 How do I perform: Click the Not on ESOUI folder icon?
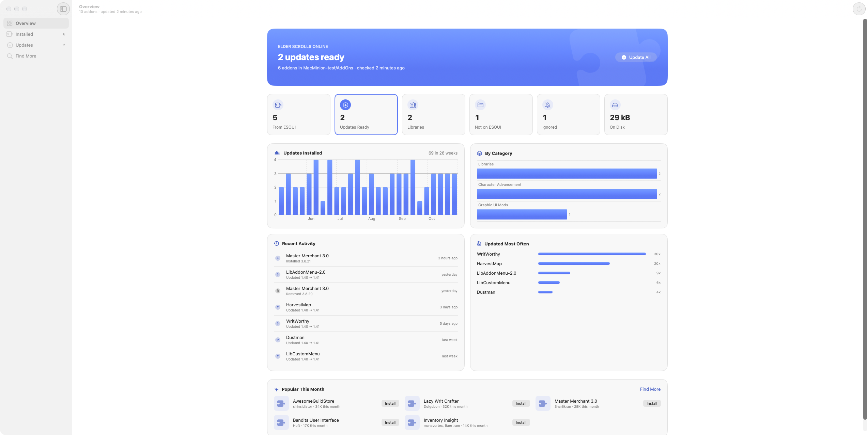tap(480, 105)
